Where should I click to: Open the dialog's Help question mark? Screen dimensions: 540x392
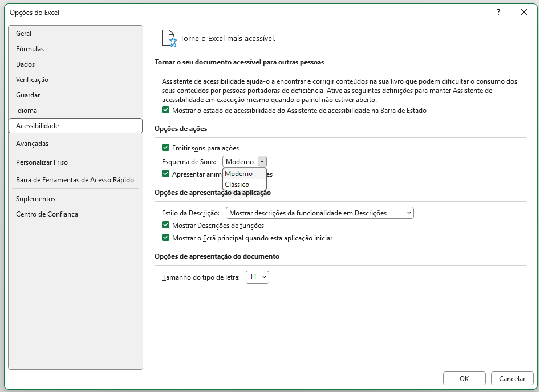(498, 12)
